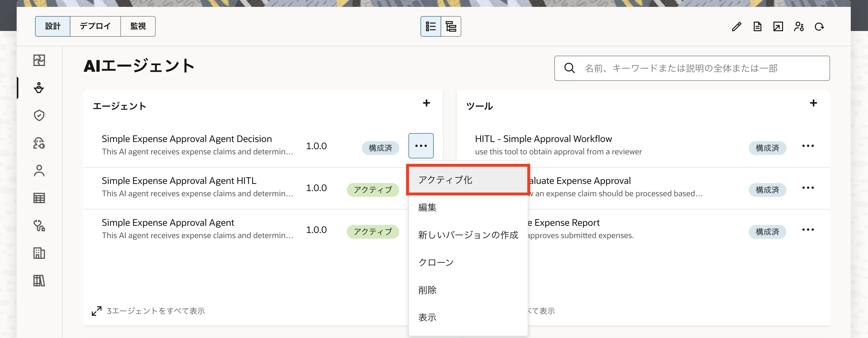Click the pencil edit icon in top toolbar

[736, 27]
